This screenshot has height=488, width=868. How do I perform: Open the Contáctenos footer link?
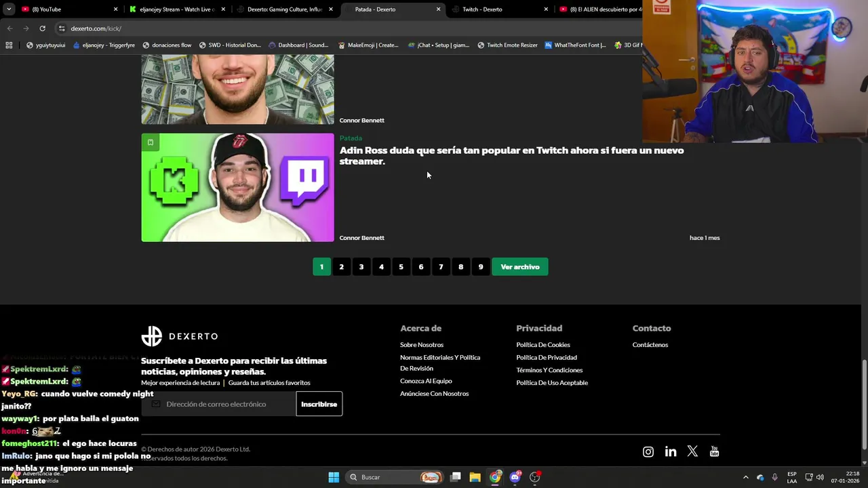pos(650,345)
